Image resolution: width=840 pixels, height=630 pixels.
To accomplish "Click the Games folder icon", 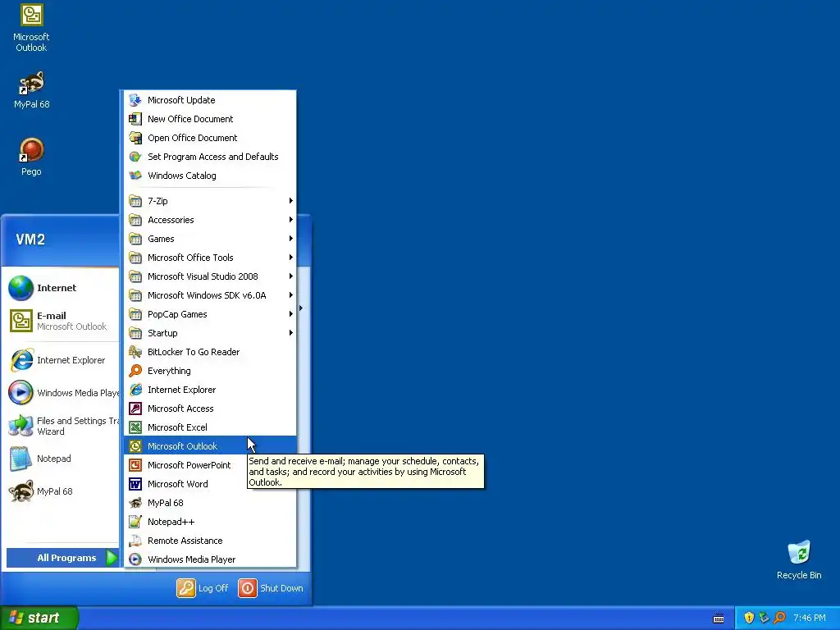I will [135, 239].
